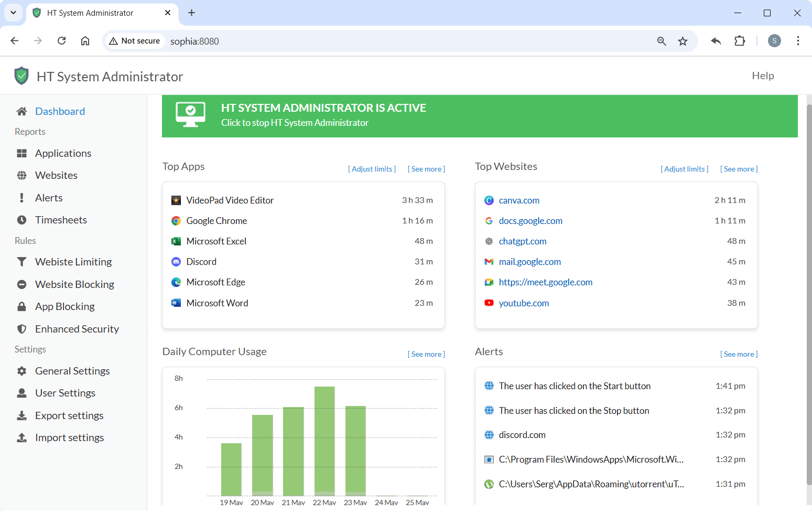Open the Dashboard page in sidebar

(x=60, y=111)
